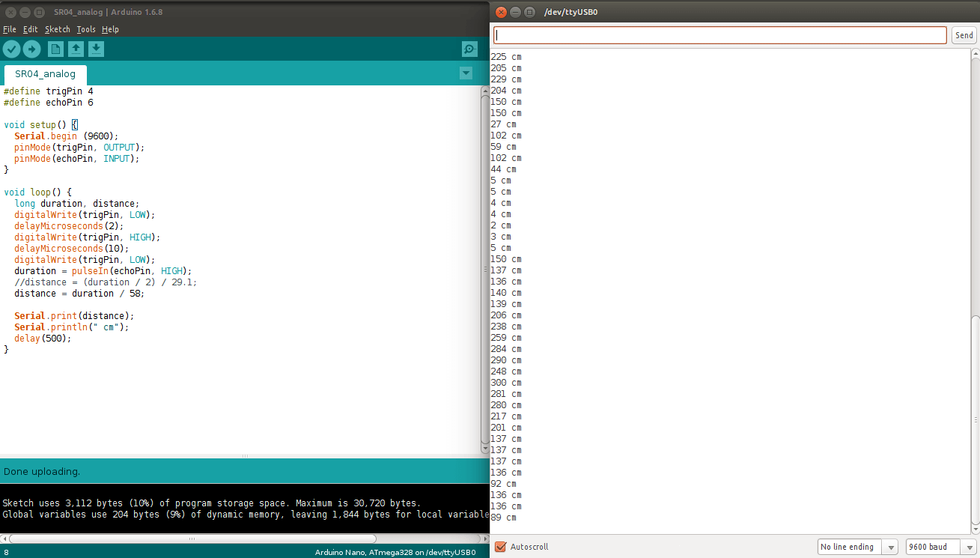Screen dimensions: 980x558
Task: Click the 'delayMicroseconds(10);' line
Action: (x=71, y=248)
